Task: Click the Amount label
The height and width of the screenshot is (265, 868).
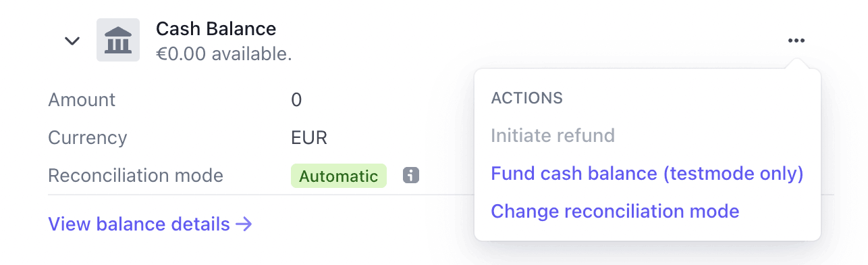Action: pyautogui.click(x=82, y=100)
